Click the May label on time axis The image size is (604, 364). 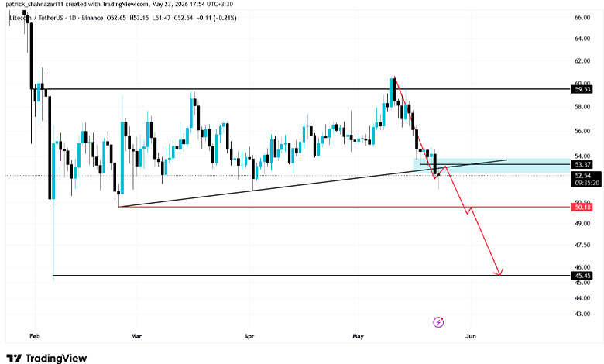[359, 336]
